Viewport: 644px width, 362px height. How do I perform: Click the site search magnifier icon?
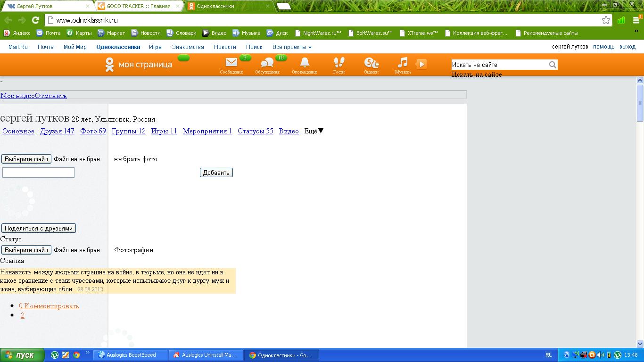[x=553, y=65]
